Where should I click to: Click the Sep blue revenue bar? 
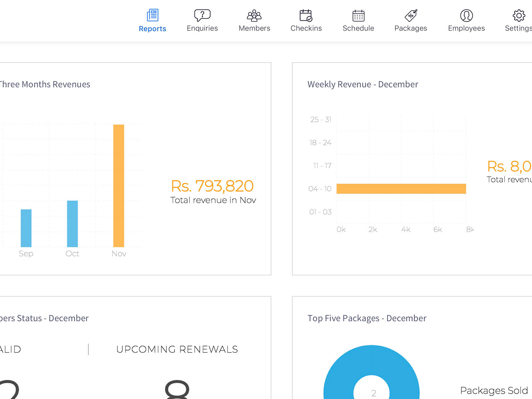click(26, 228)
